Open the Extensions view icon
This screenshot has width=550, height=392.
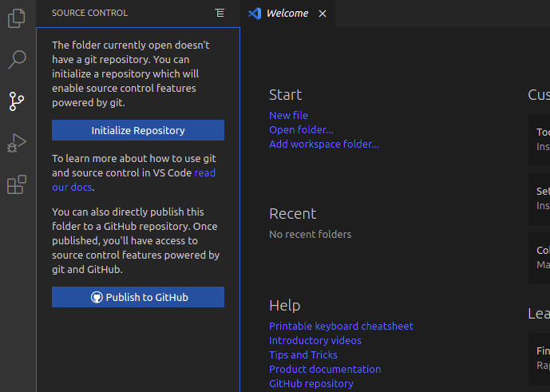point(17,185)
